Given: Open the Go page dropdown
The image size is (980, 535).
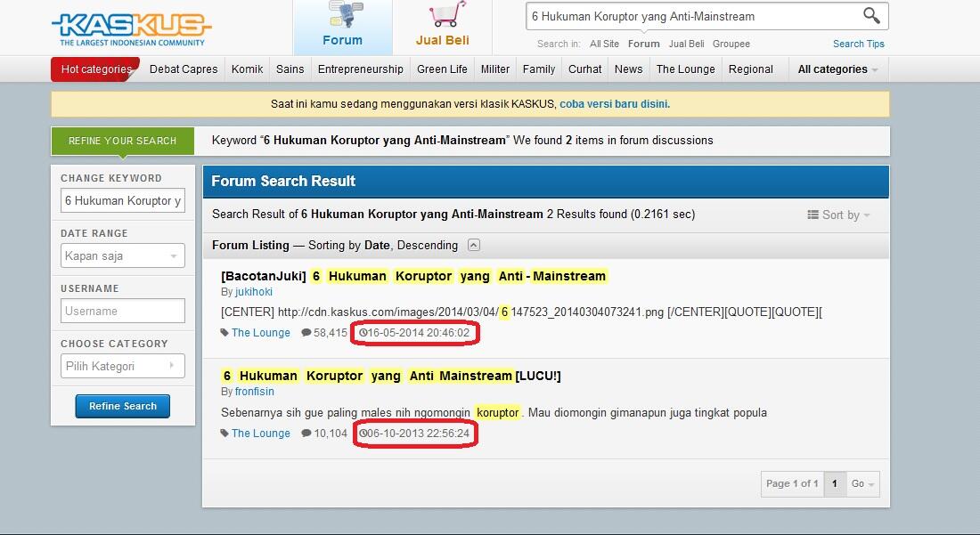Looking at the screenshot, I should (x=862, y=483).
